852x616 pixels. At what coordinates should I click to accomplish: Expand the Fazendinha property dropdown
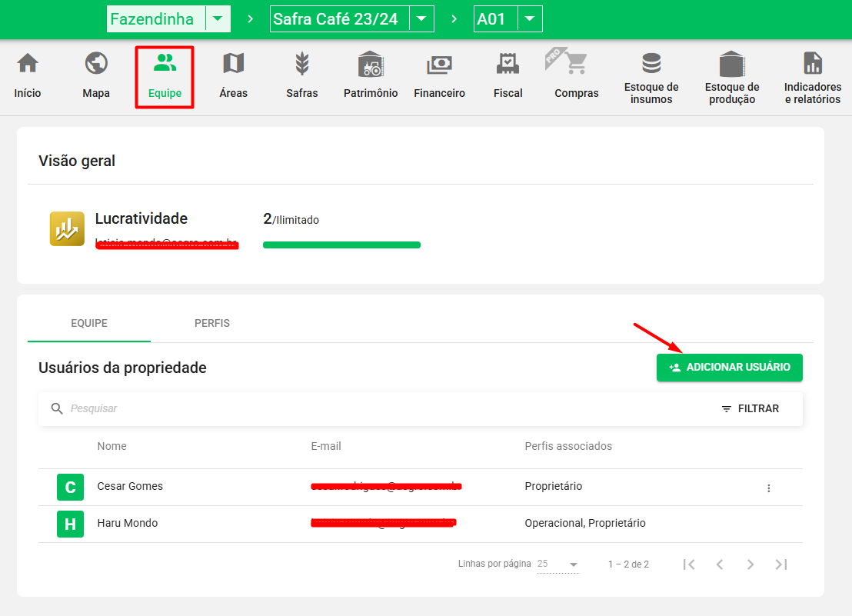point(218,19)
